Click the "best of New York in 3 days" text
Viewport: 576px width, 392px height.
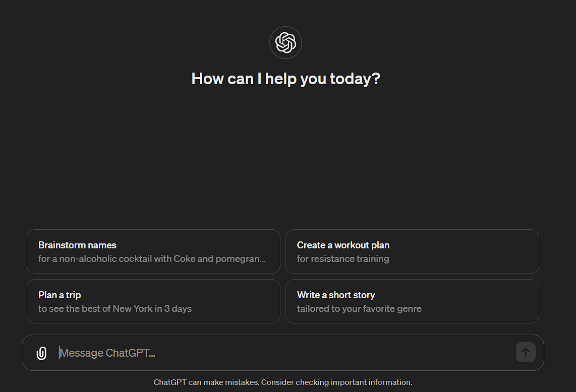136,308
